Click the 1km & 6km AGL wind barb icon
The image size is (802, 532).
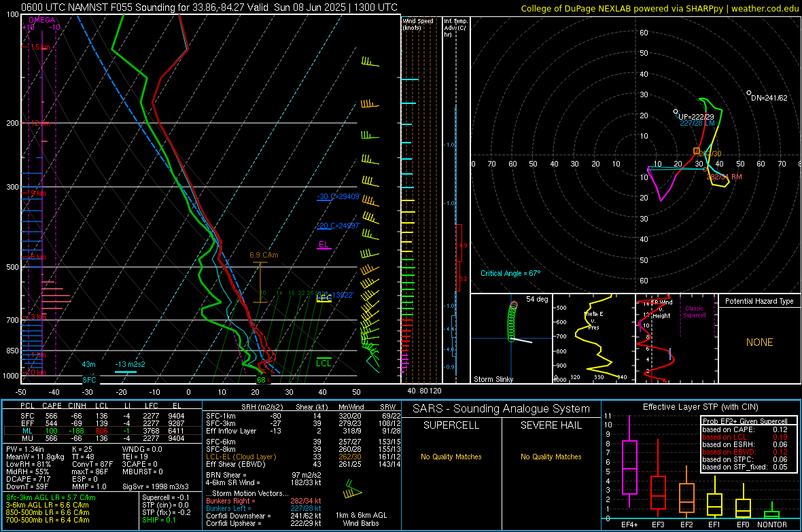[353, 490]
